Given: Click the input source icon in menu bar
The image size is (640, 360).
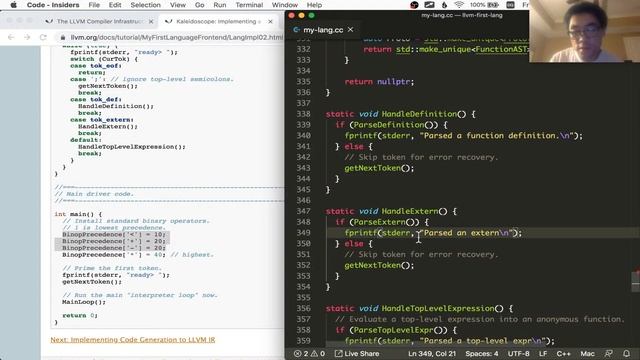Looking at the screenshot, I should point(510,5).
